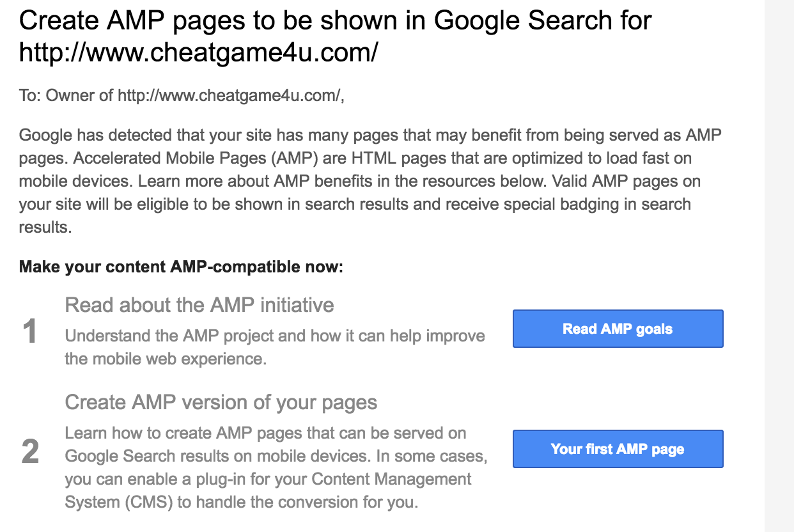The height and width of the screenshot is (532, 794).
Task: Click the Read AMP goals button
Action: pyautogui.click(x=618, y=329)
